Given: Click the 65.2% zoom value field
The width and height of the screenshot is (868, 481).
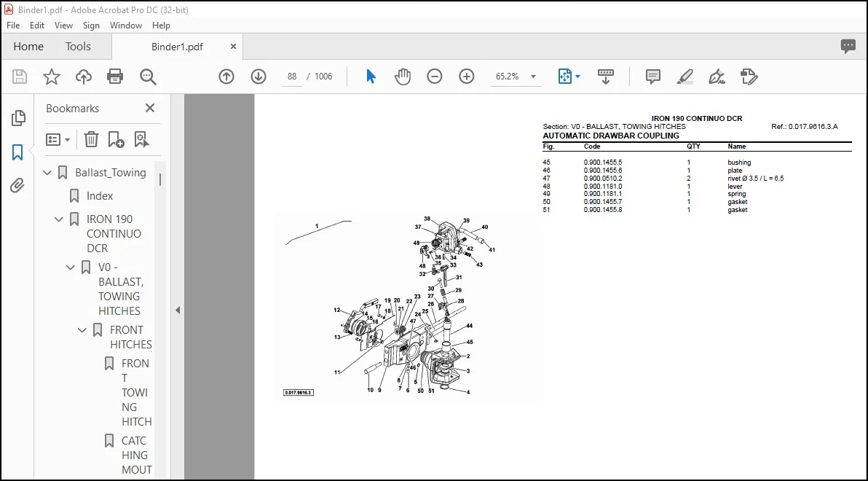Looking at the screenshot, I should point(508,77).
